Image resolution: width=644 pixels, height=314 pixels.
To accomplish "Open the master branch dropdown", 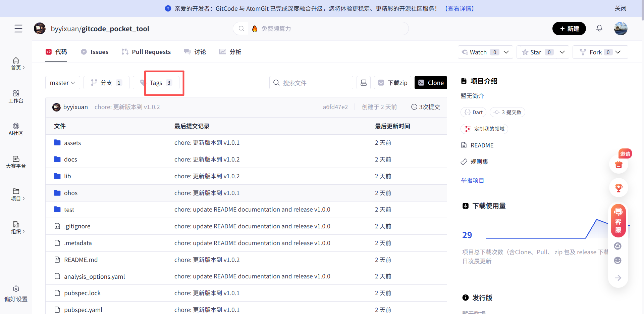I will [62, 83].
